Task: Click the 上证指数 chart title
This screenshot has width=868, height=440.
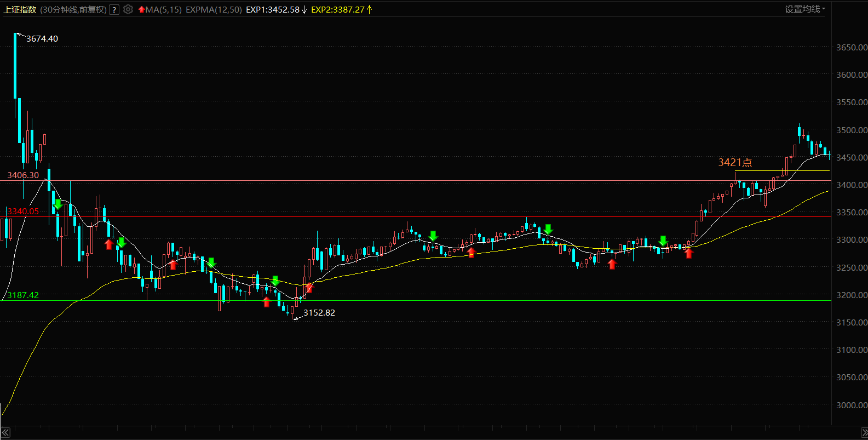Action: (20, 9)
